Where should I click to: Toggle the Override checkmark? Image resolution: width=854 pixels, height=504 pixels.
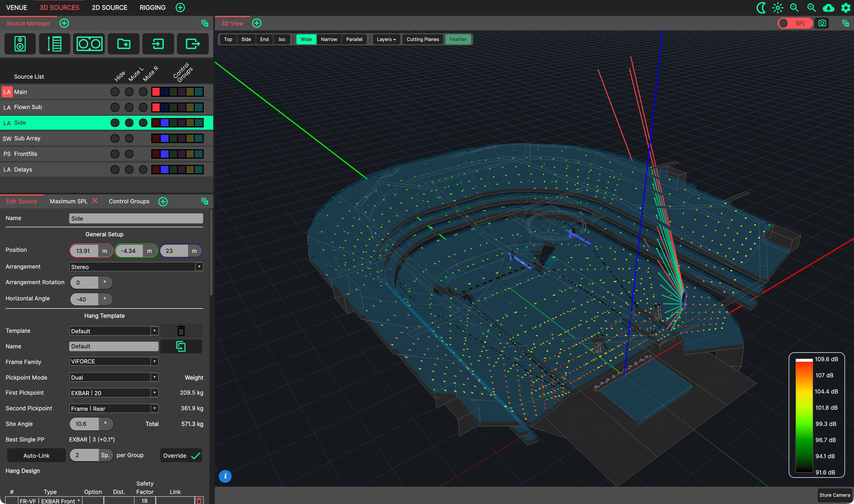pyautogui.click(x=181, y=455)
